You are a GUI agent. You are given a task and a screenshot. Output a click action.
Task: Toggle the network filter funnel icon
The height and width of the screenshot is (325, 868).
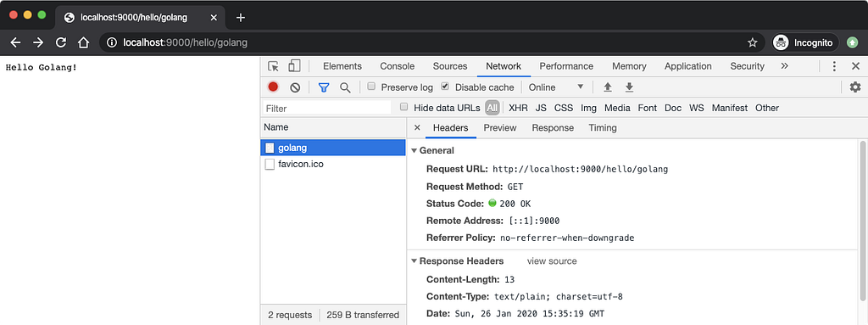click(324, 87)
